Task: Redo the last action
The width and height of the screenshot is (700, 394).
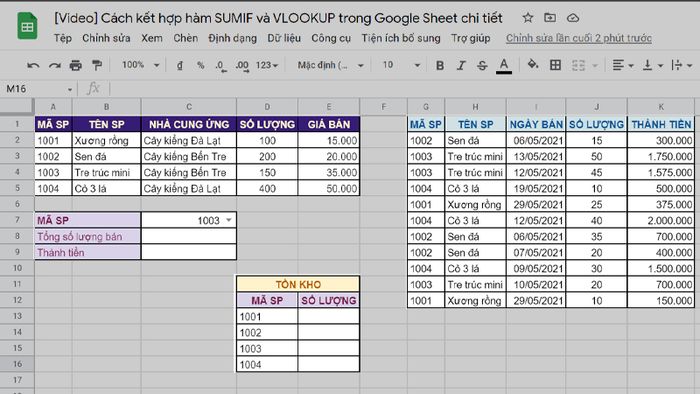Action: 54,66
